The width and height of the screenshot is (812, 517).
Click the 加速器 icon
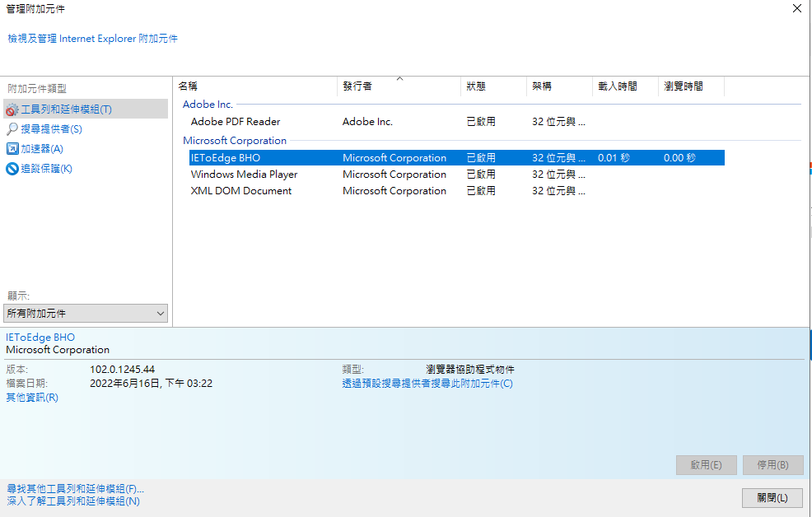click(12, 148)
